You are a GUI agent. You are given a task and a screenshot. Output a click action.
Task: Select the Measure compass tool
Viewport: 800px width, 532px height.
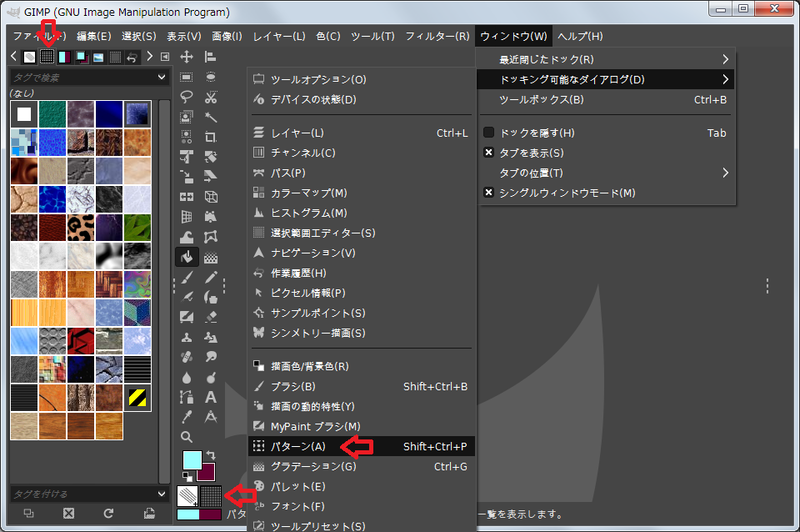coord(210,417)
